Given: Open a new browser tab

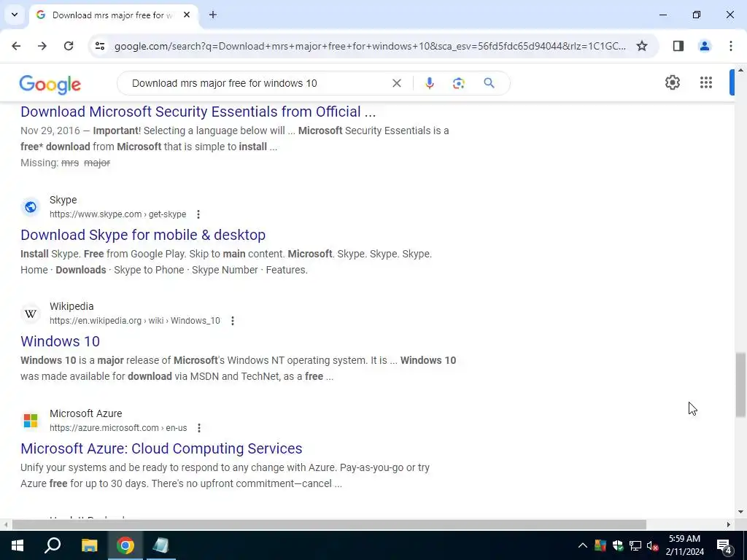Looking at the screenshot, I should [213, 15].
